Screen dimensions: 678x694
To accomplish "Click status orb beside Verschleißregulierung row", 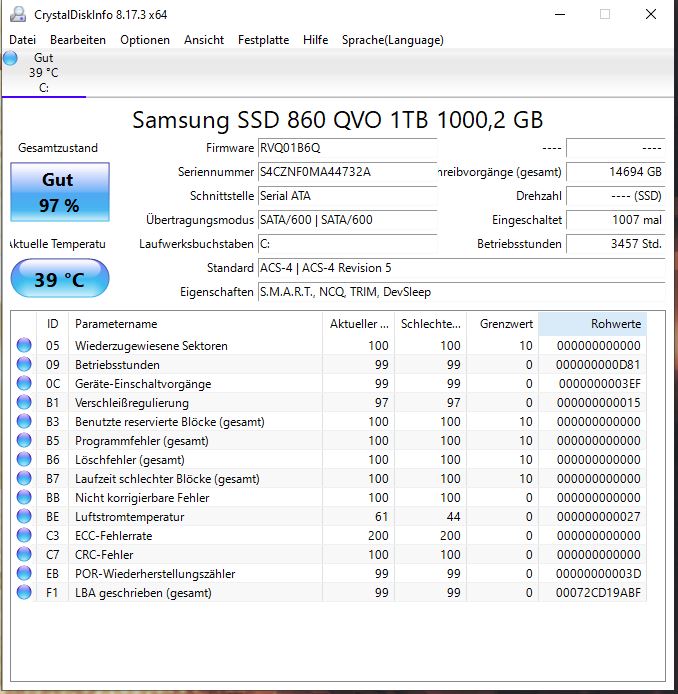I will pos(24,403).
